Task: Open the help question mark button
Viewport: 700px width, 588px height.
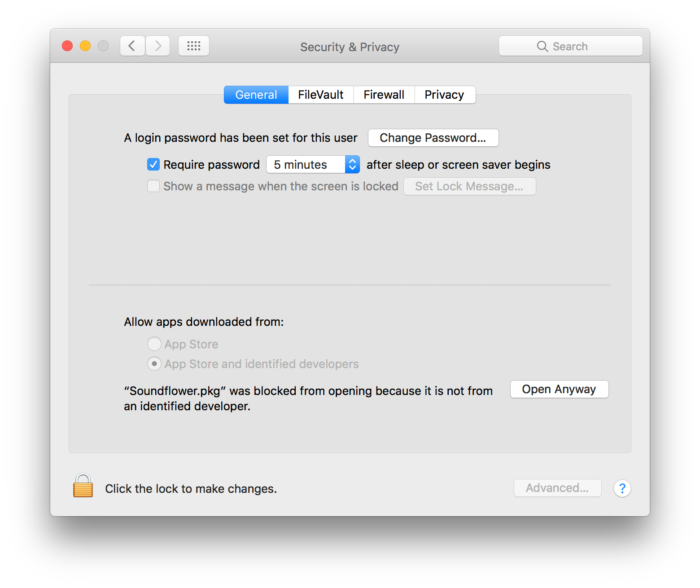Action: click(x=622, y=488)
